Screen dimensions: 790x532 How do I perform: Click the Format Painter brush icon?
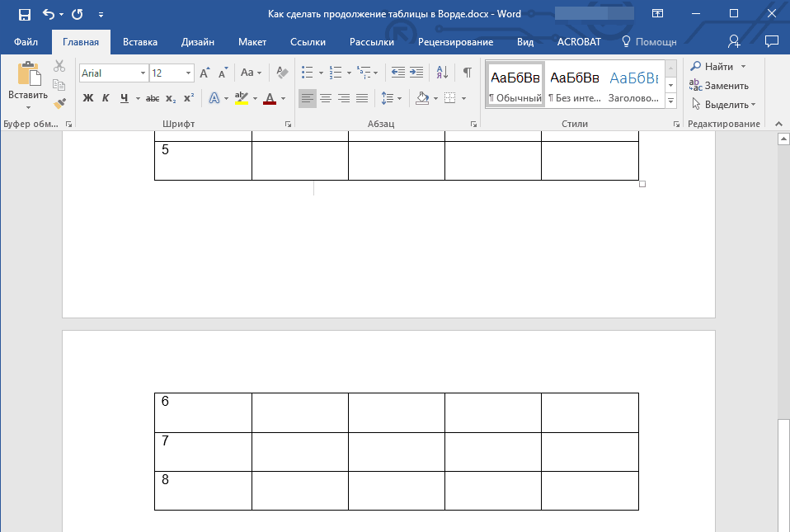59,103
